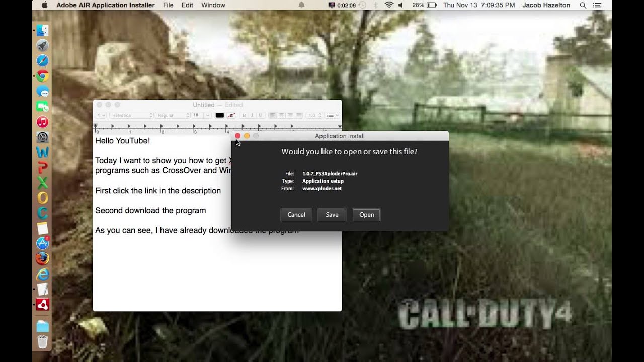Click Cancel in Application Install dialog
This screenshot has height=362, width=644.
coord(296,215)
